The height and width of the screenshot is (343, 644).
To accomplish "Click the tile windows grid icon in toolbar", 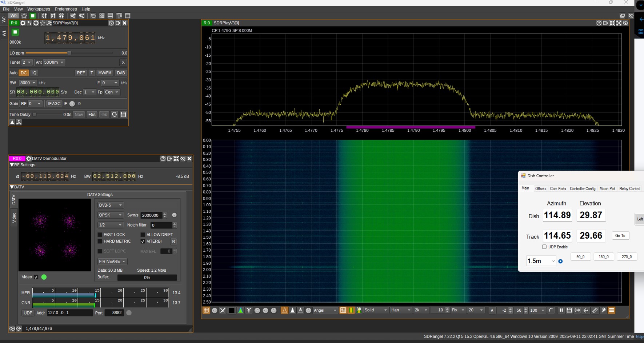I will [x=102, y=16].
